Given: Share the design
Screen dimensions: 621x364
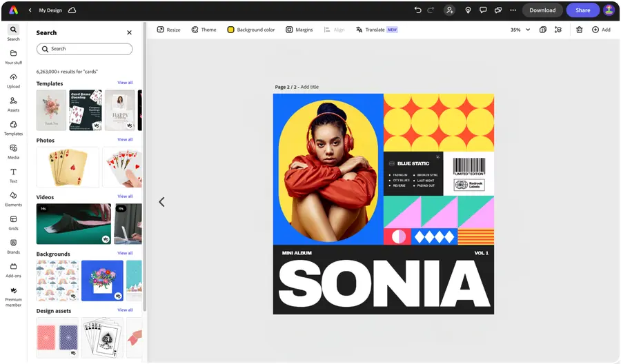Looking at the screenshot, I should tap(582, 10).
